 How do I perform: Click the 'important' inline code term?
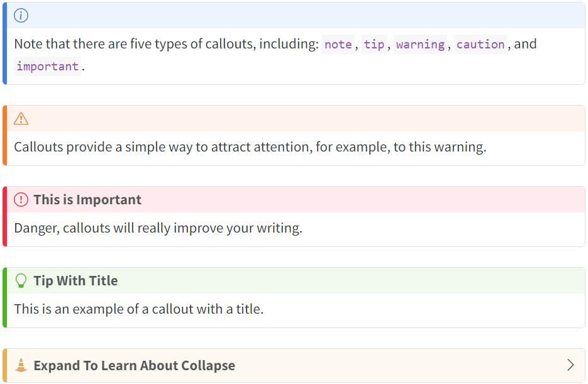48,67
